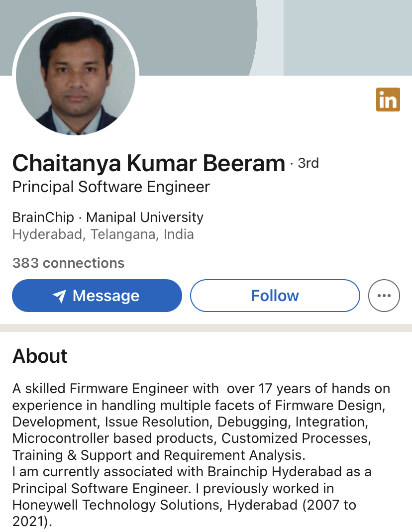The height and width of the screenshot is (532, 412).
Task: Select the Principal Software Engineer headline
Action: pos(111,187)
